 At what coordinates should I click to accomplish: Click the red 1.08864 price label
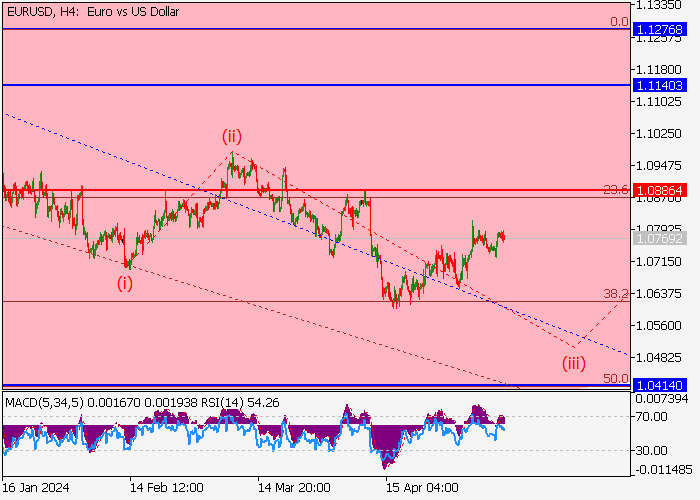point(659,191)
